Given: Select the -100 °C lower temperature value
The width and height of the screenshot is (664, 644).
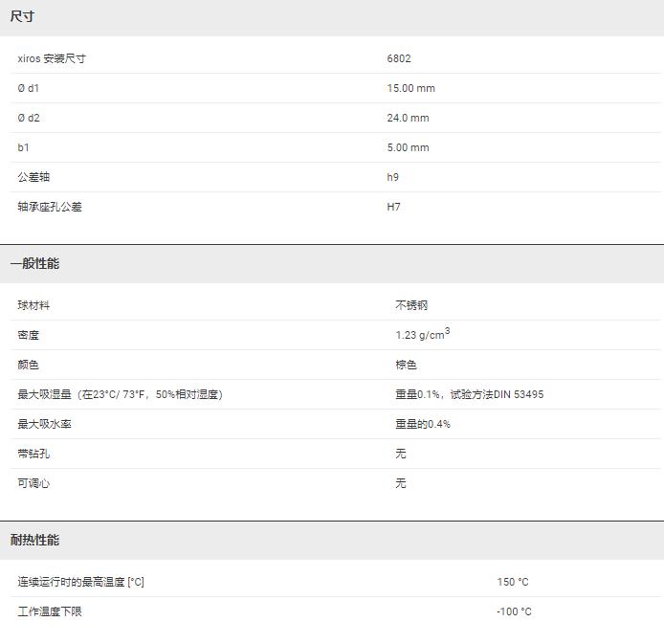Looking at the screenshot, I should click(514, 611).
